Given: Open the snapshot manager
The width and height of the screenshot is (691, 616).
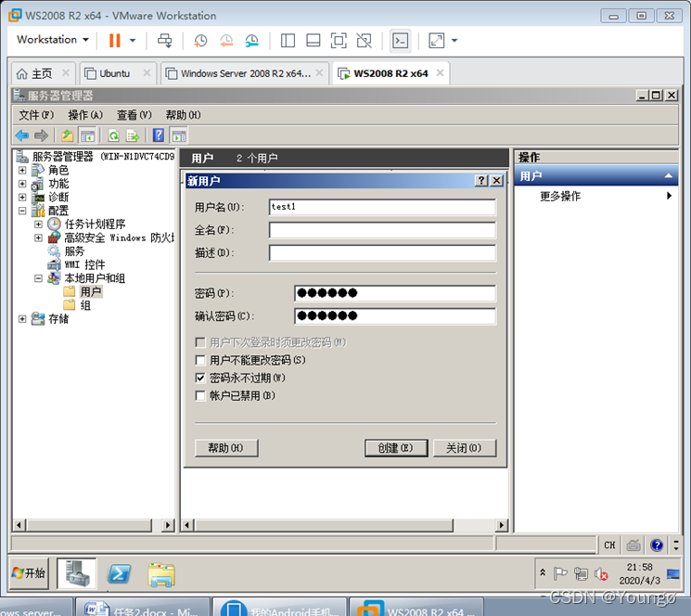Looking at the screenshot, I should 251,41.
